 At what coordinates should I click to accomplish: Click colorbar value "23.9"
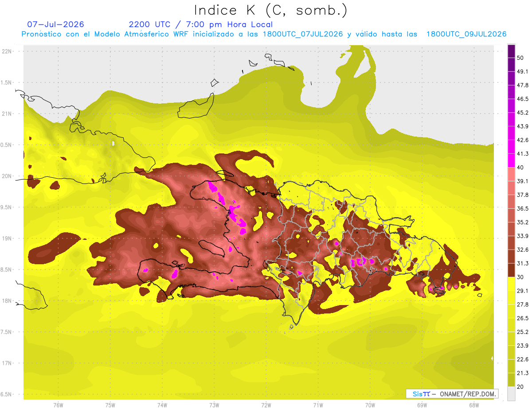(522, 346)
